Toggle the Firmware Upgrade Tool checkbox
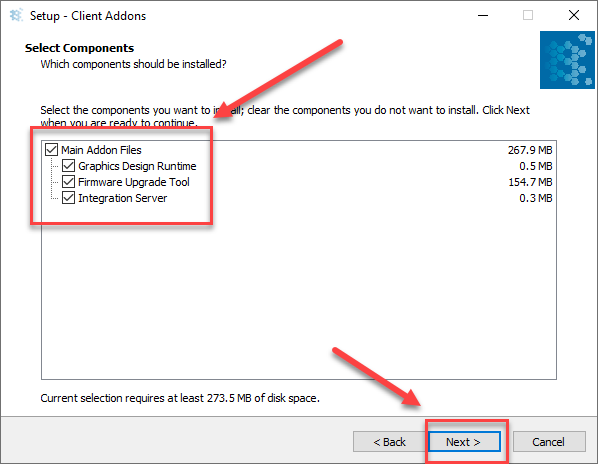Viewport: 598px width, 464px height. tap(68, 181)
